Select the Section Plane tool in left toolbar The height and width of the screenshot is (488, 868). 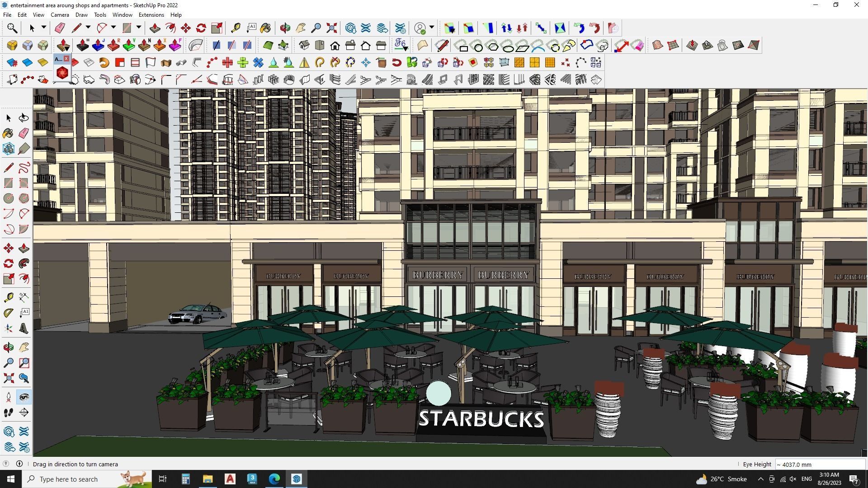(x=24, y=413)
